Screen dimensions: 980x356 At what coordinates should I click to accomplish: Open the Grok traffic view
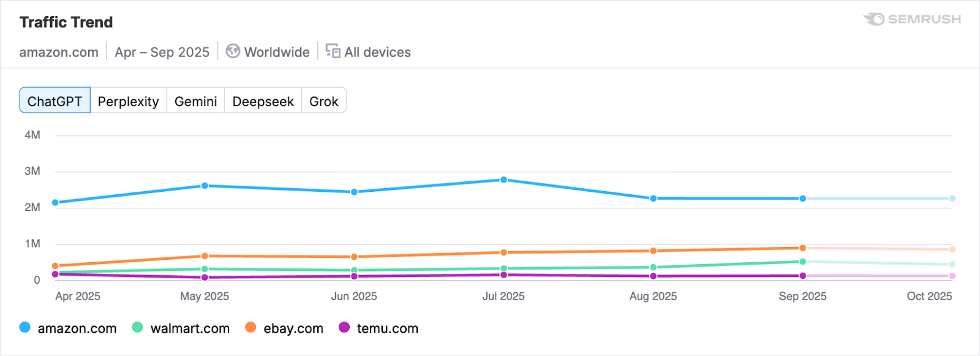[x=324, y=100]
